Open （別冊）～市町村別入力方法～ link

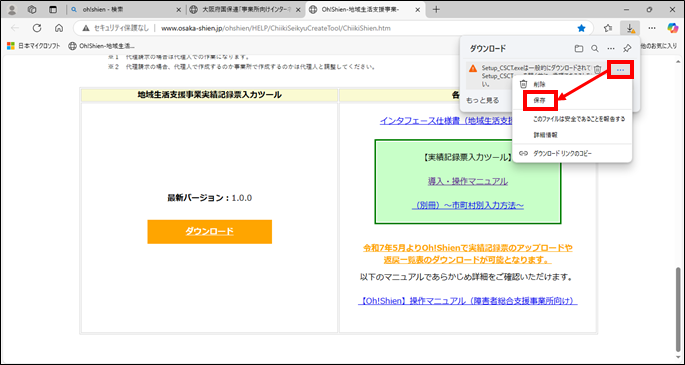(x=468, y=205)
